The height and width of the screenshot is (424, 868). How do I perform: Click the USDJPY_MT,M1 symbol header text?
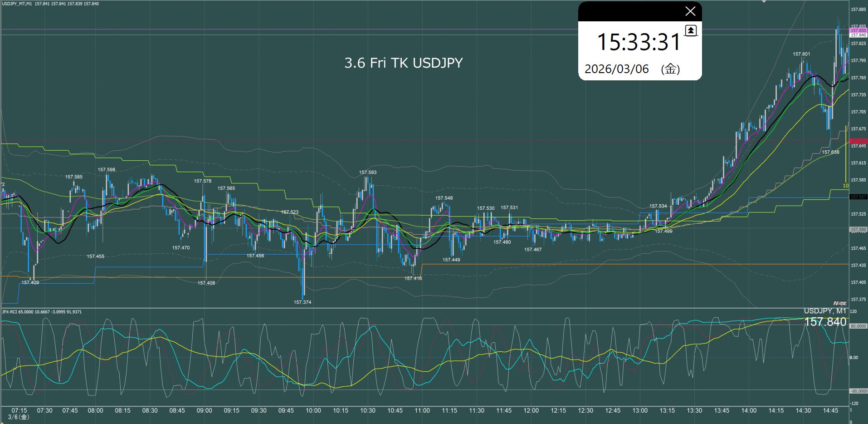[17, 4]
